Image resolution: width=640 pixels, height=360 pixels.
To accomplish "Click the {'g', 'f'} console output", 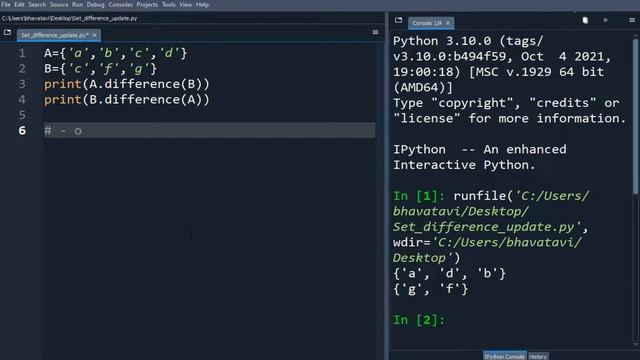I will 431,289.
